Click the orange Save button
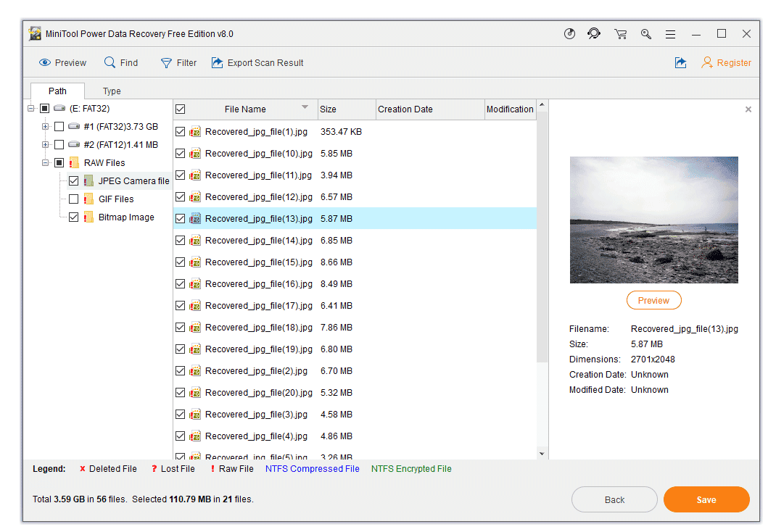This screenshot has width=776, height=532. [706, 499]
